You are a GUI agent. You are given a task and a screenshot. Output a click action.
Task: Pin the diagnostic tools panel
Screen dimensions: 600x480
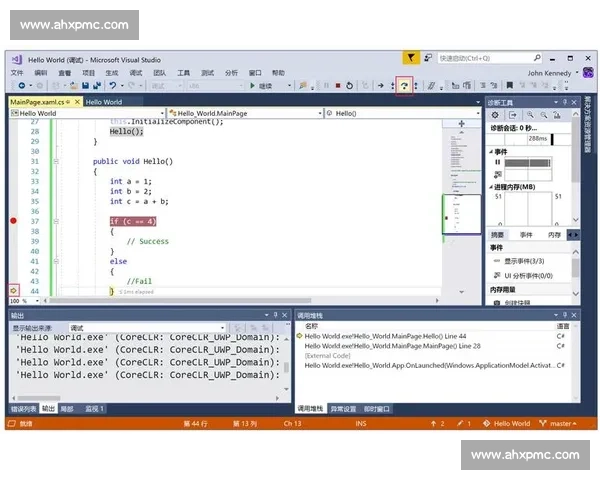[565, 102]
